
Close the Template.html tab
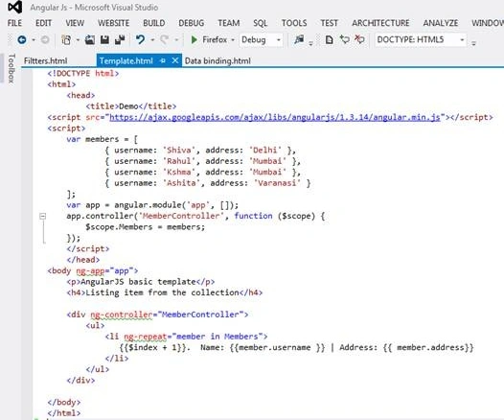click(174, 60)
